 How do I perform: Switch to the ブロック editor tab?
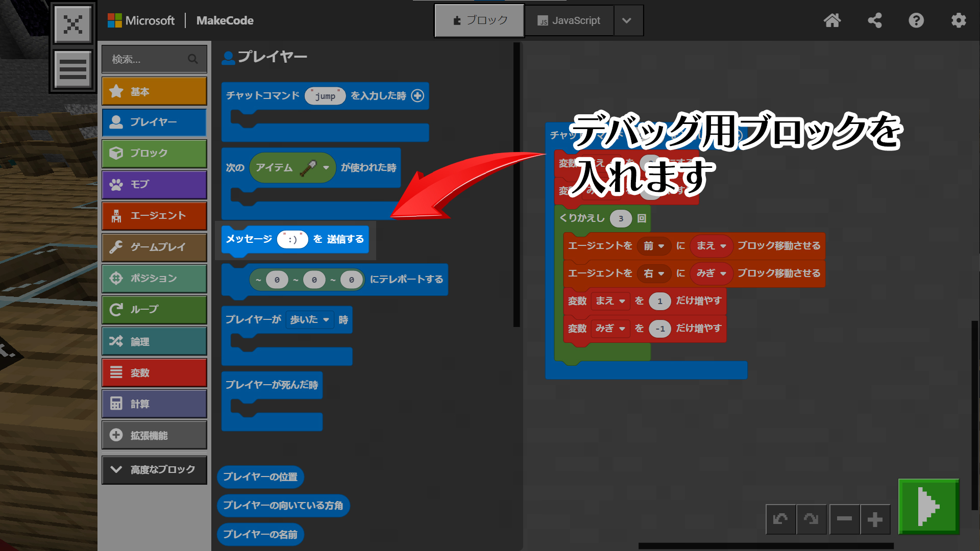480,20
